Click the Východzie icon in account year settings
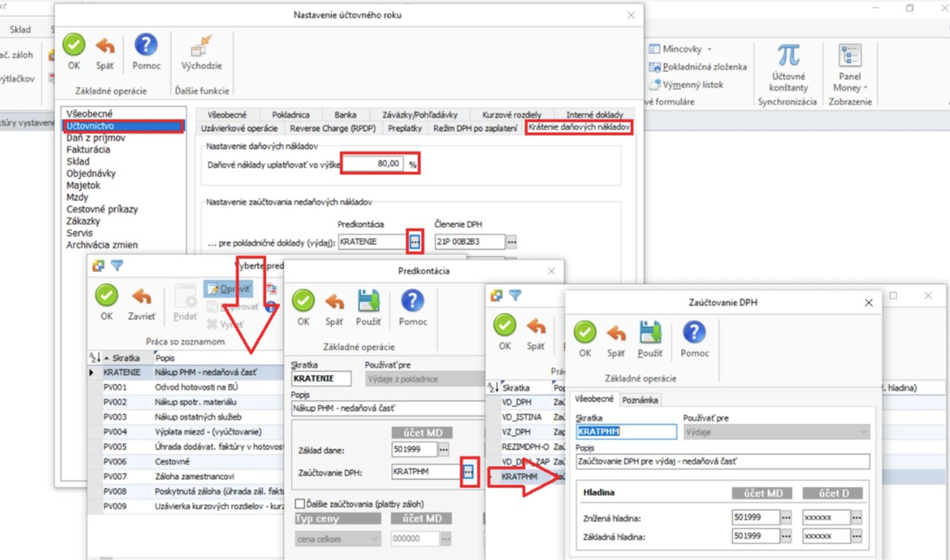 tap(201, 47)
